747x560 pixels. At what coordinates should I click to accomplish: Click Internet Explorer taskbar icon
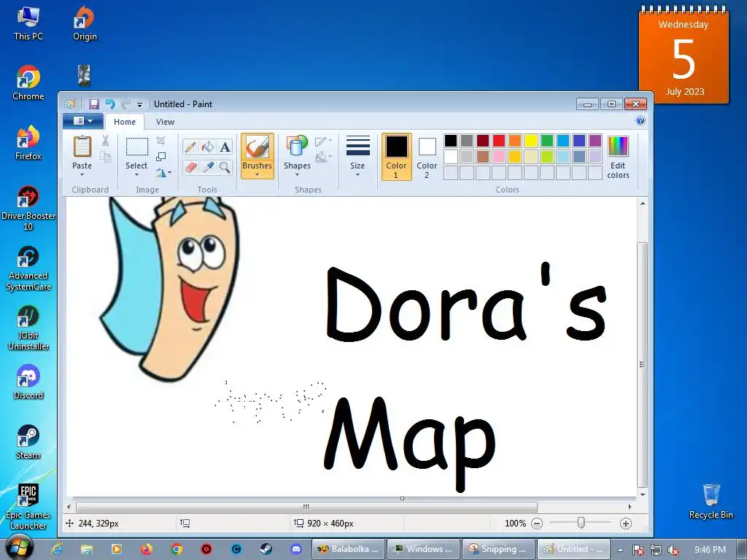(x=57, y=549)
